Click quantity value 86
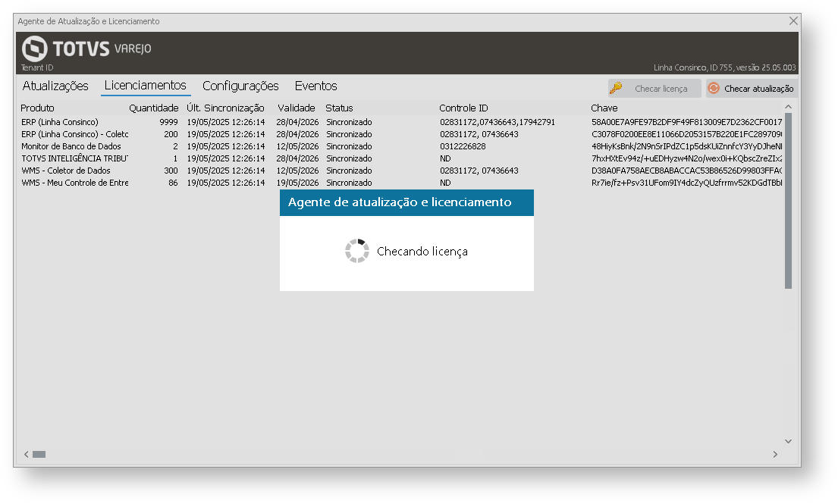The image size is (838, 504). tap(173, 183)
